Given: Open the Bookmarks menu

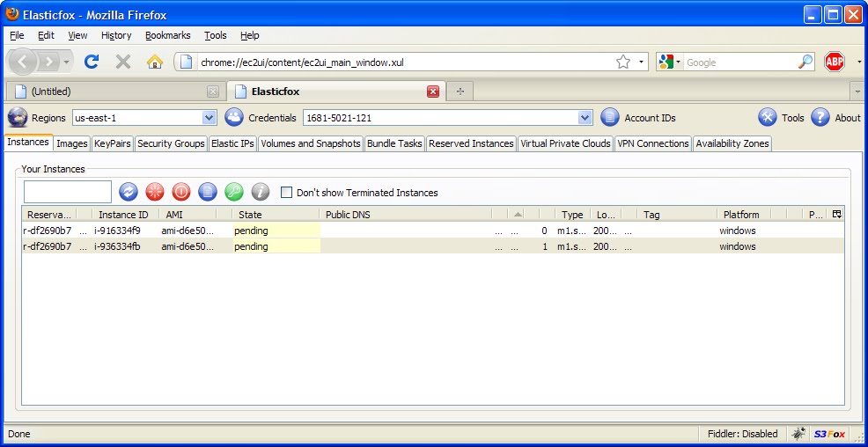Looking at the screenshot, I should point(168,35).
